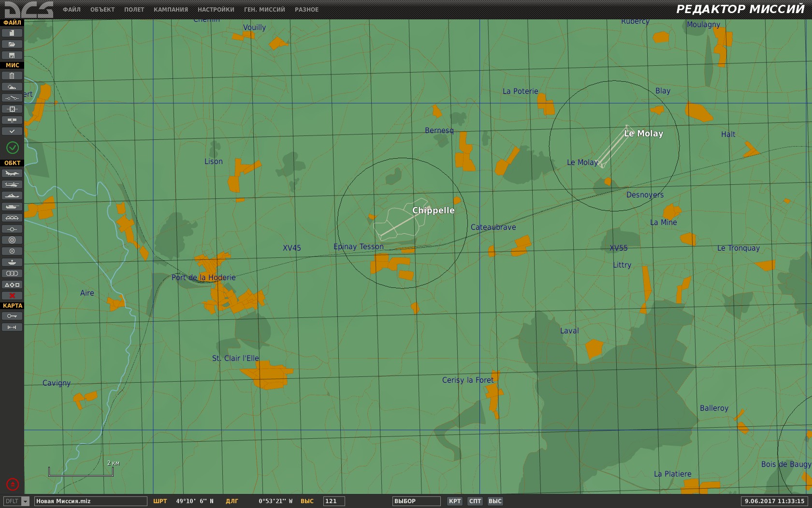812x508 pixels.
Task: Click the latitude value 49°10' 6" N
Action: (195, 501)
